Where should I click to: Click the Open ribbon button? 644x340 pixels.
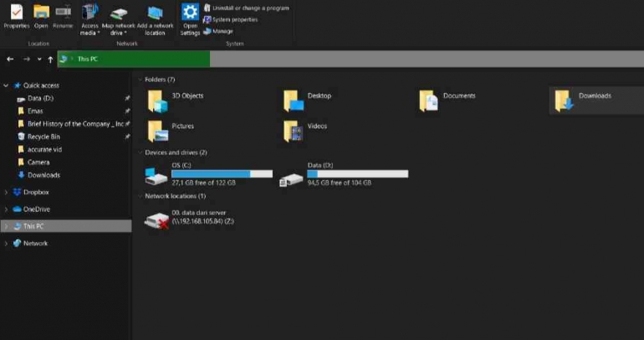[41, 17]
